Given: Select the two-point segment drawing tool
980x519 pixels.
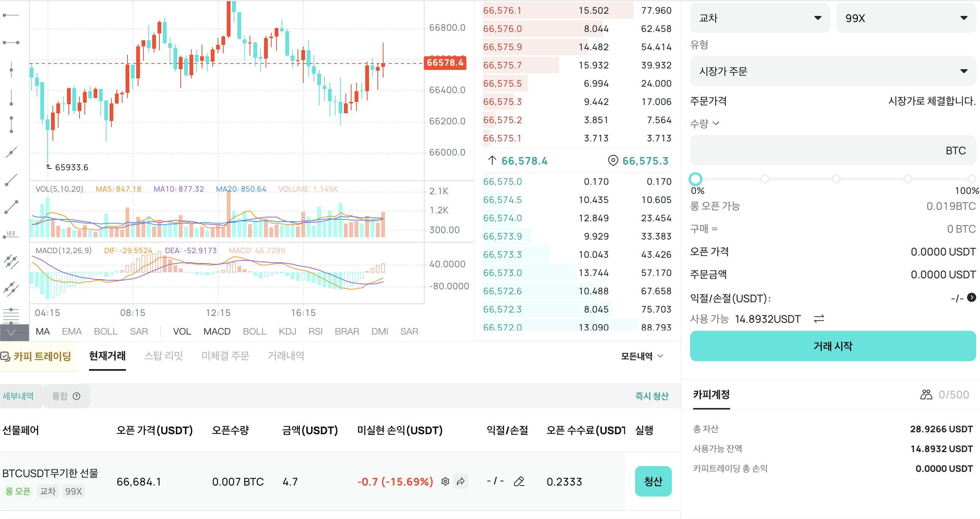Looking at the screenshot, I should (11, 207).
